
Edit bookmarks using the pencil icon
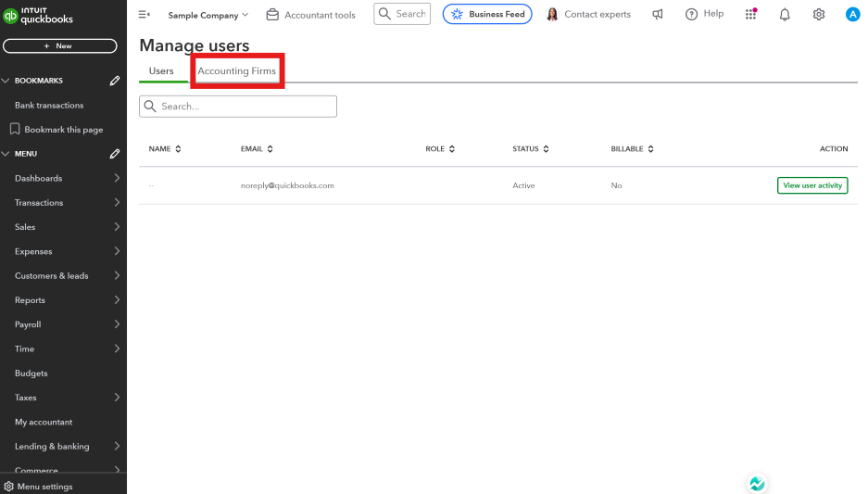115,81
